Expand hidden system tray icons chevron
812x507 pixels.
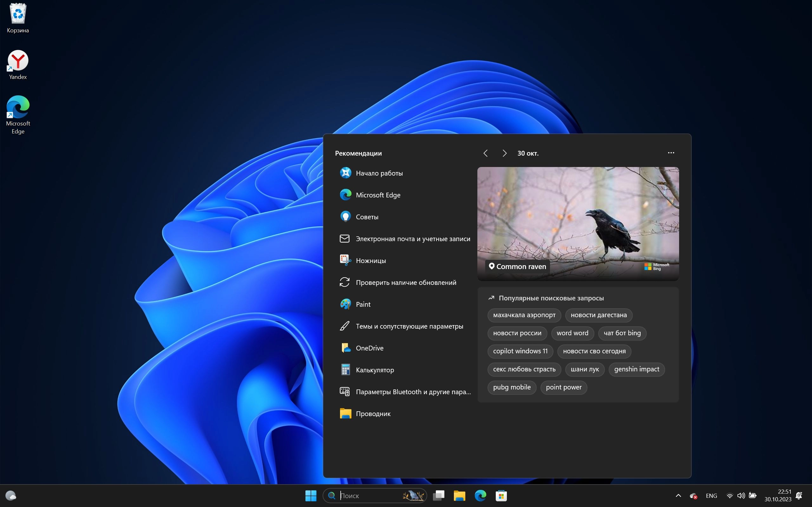point(678,495)
